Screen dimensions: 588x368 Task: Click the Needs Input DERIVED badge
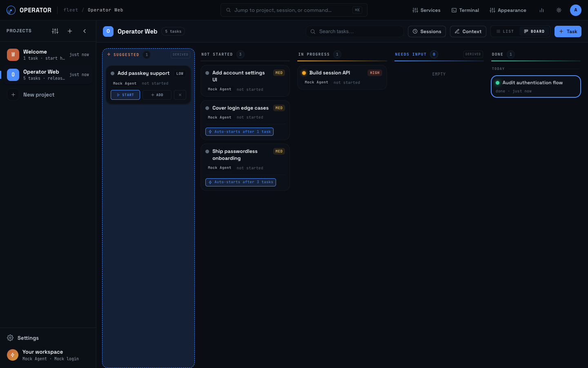pos(473,54)
